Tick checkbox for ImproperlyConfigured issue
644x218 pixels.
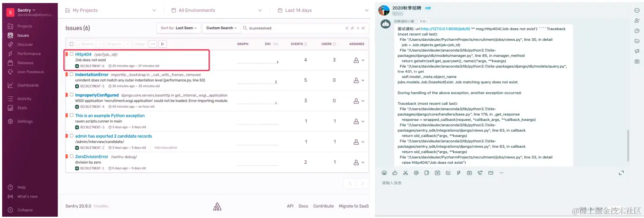pyautogui.click(x=72, y=95)
